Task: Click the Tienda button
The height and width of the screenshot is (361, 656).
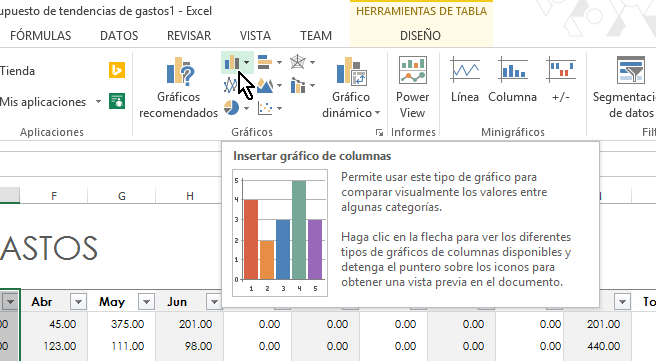Action: tap(18, 71)
